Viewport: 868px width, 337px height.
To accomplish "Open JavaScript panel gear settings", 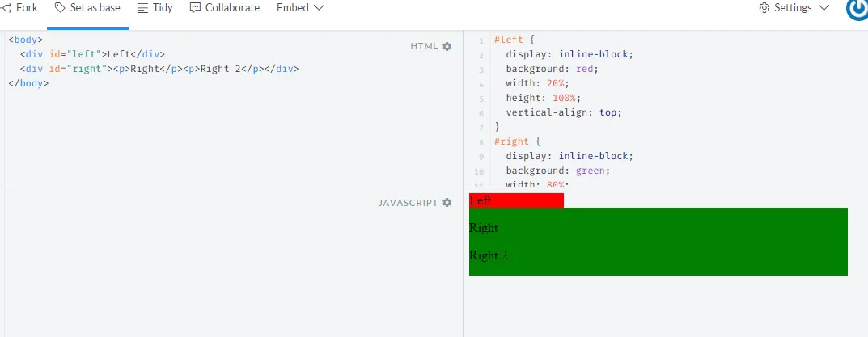I will (x=447, y=203).
